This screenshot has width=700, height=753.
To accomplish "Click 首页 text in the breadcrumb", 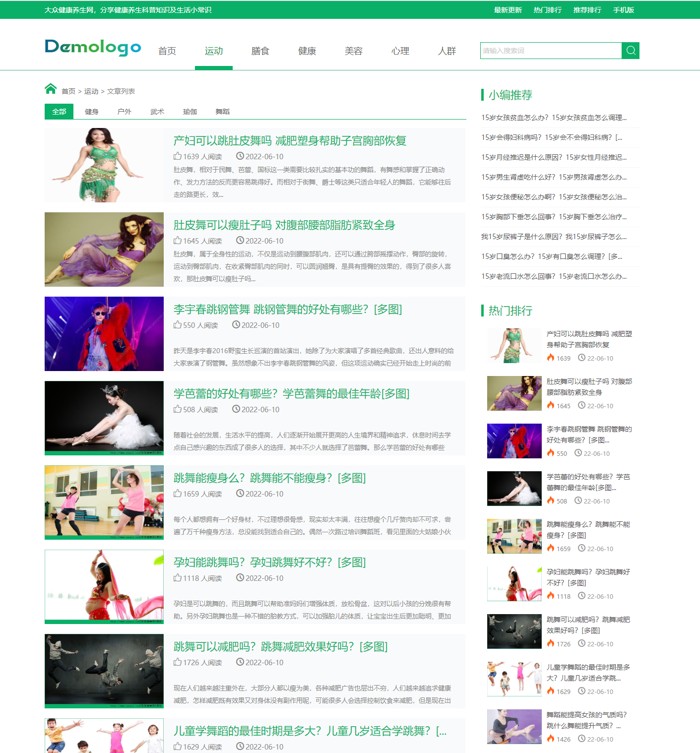I will point(68,91).
